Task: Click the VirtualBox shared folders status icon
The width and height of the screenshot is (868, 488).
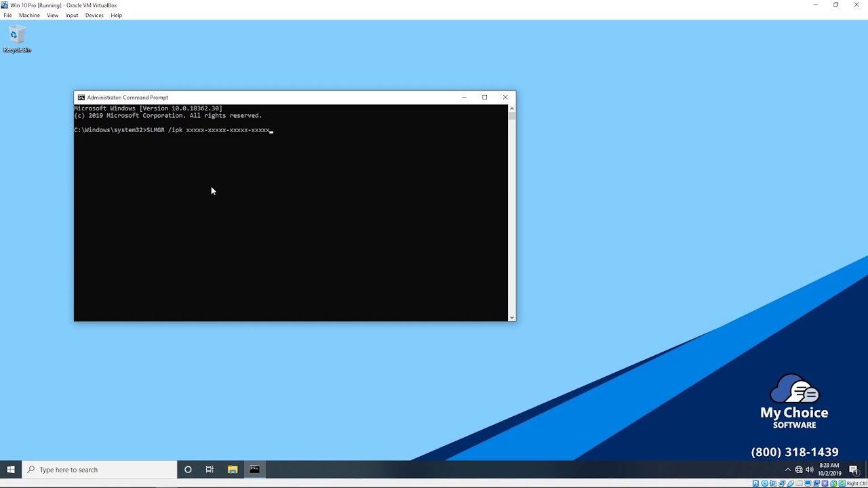Action: 799,483
